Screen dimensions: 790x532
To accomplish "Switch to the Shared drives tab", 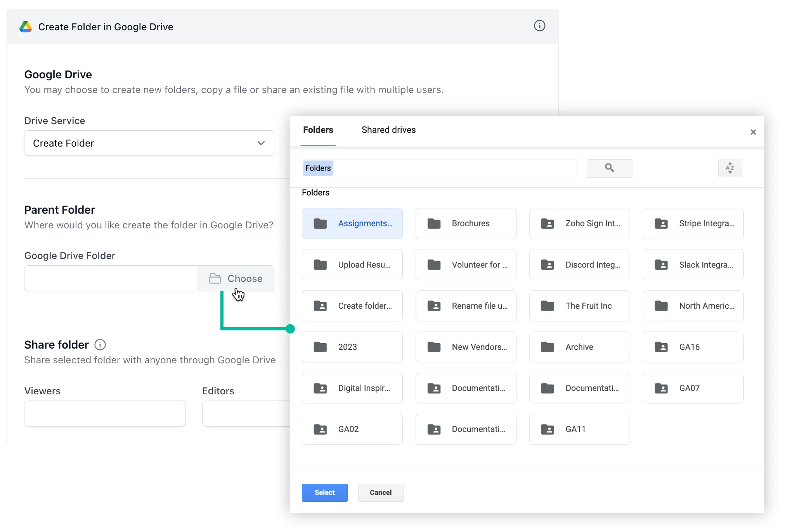I will click(388, 130).
